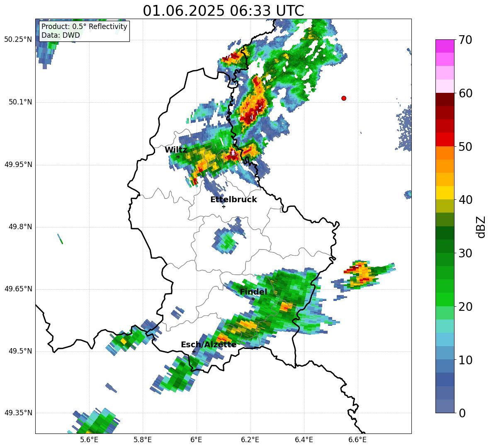Click the 40 value on the colorbar
The width and height of the screenshot is (491, 448).
tap(465, 200)
